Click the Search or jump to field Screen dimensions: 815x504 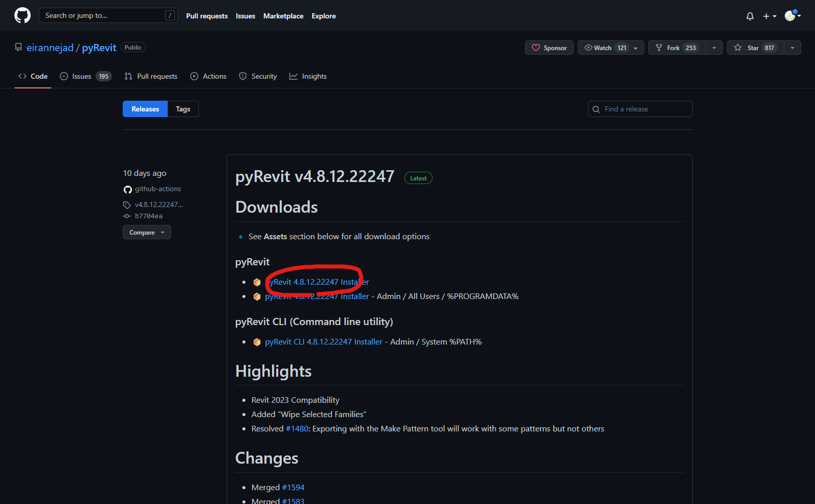point(108,15)
